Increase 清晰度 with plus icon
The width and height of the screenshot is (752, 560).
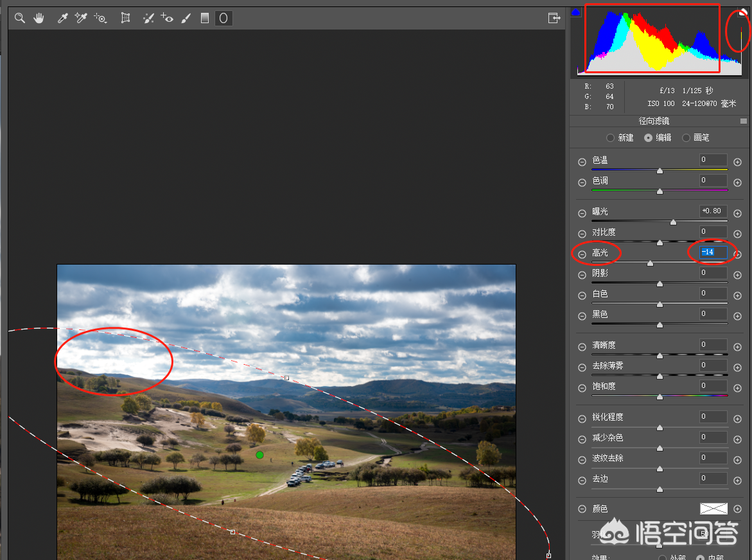pyautogui.click(x=738, y=347)
